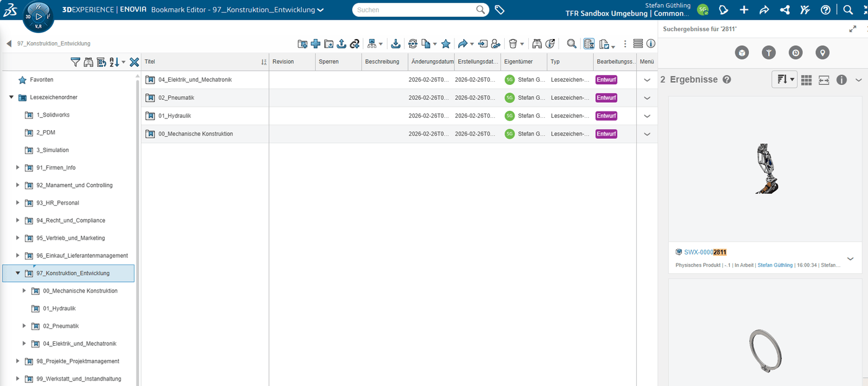Open the sort order dropdown in search results
The width and height of the screenshot is (868, 386).
pyautogui.click(x=784, y=80)
